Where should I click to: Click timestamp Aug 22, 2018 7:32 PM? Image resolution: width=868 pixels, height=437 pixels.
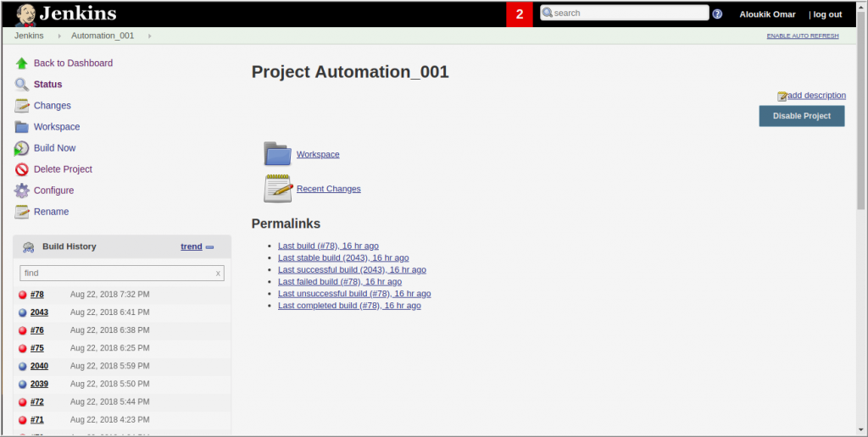click(109, 295)
